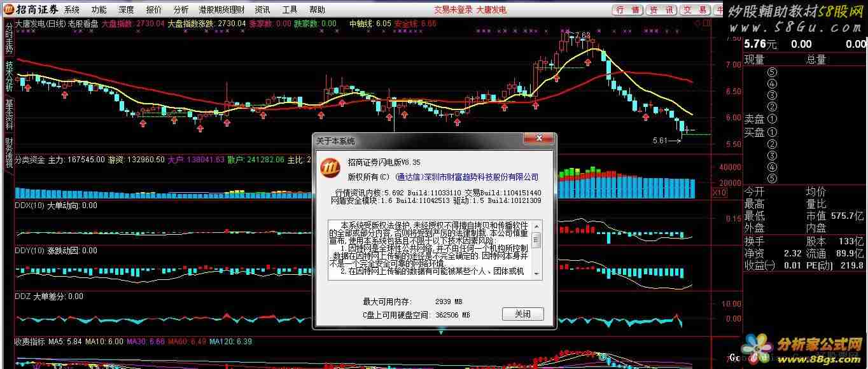
Task: Switch to the 基本资料 side tab
Action: [9, 115]
